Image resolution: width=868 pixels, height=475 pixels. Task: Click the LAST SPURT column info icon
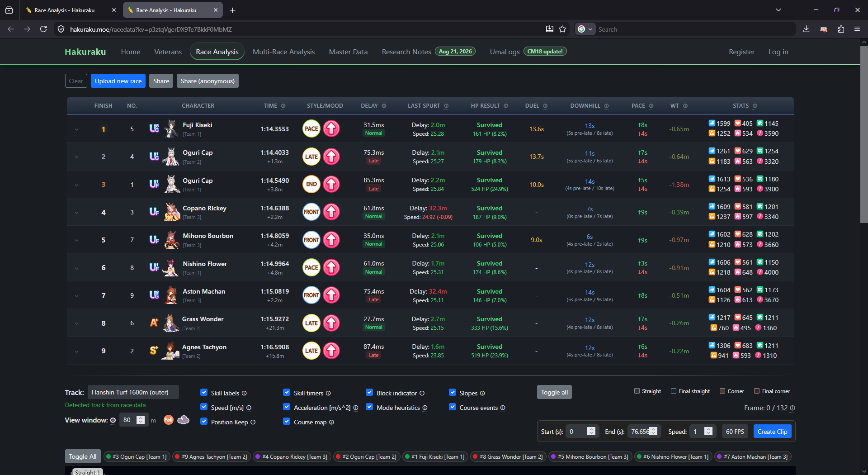(446, 106)
